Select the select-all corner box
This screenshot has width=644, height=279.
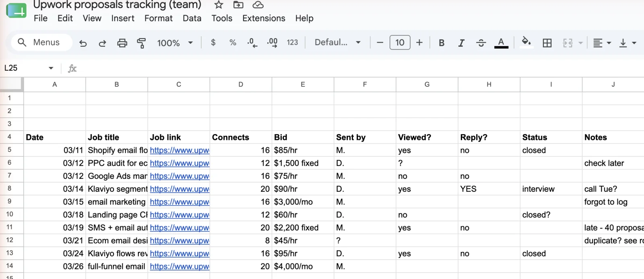tap(12, 84)
